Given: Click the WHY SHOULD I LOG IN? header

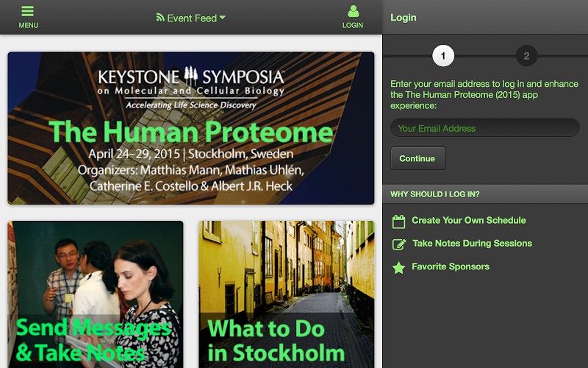Looking at the screenshot, I should click(485, 194).
